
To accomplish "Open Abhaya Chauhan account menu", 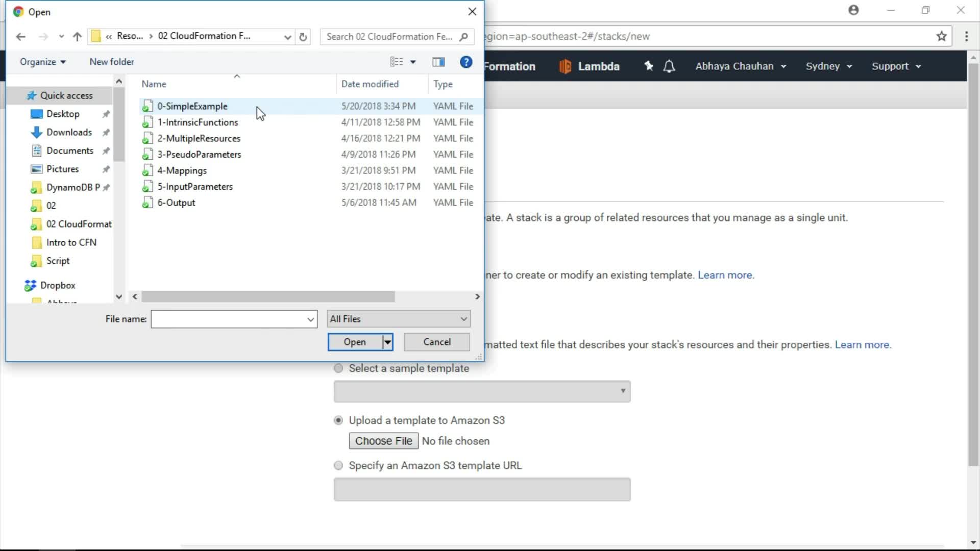I will click(740, 66).
